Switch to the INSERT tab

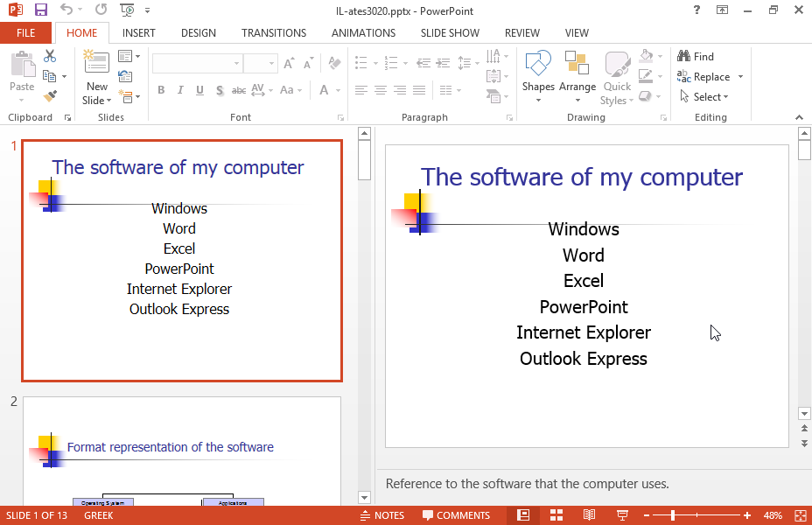coord(139,33)
